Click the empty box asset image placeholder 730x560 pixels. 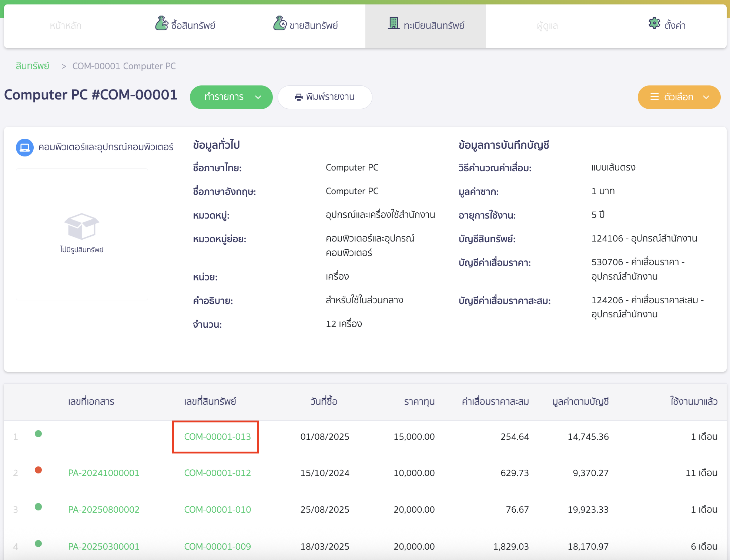click(82, 226)
